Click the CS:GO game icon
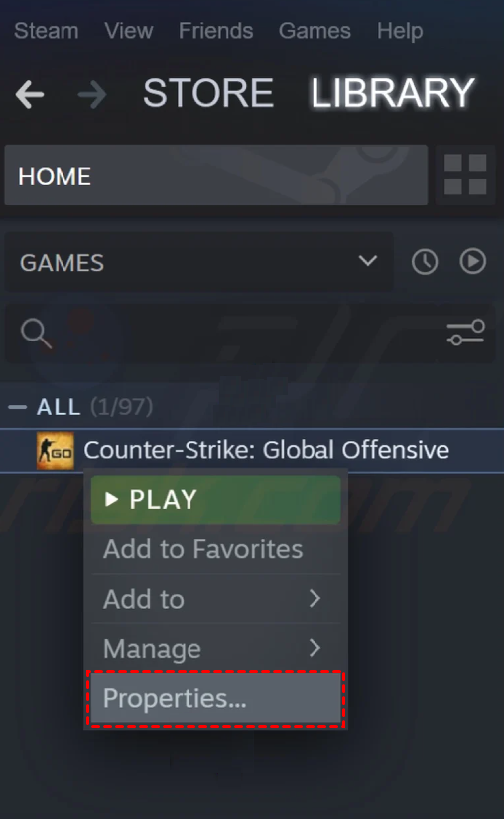 pyautogui.click(x=56, y=451)
